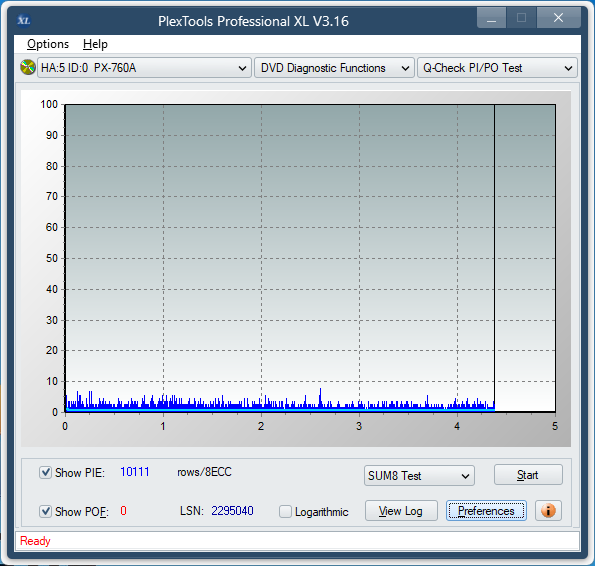Click the LSN value 2295040

coord(232,511)
